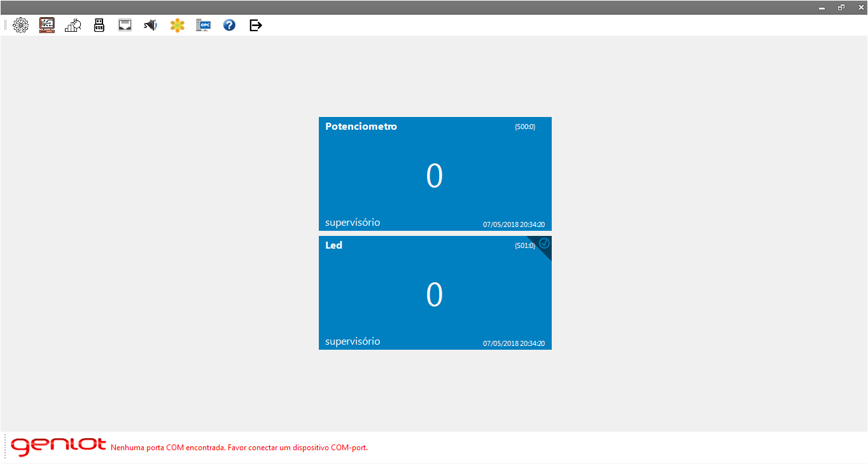Select the Led tile title
The width and height of the screenshot is (868, 468).
tap(333, 245)
